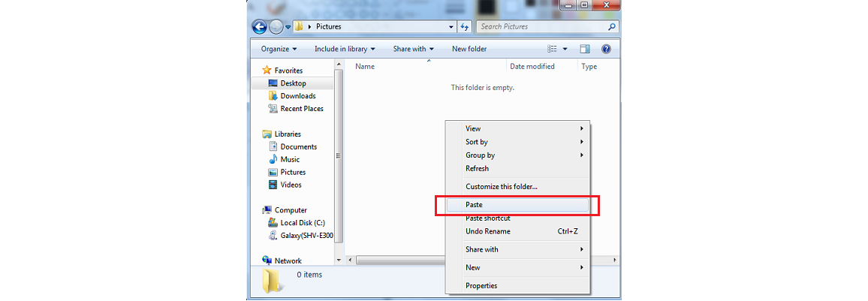Click the Music note icon
Image resolution: width=868 pixels, height=301 pixels.
point(273,159)
